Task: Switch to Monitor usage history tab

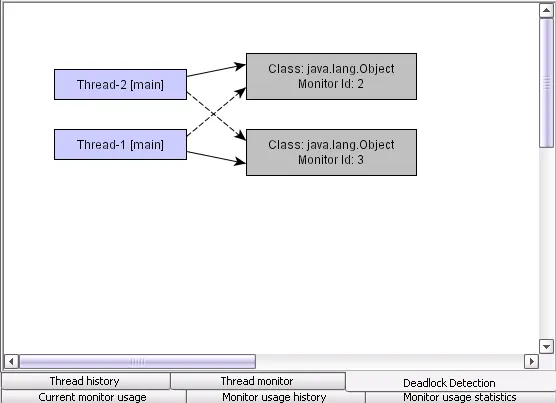Action: point(276,397)
